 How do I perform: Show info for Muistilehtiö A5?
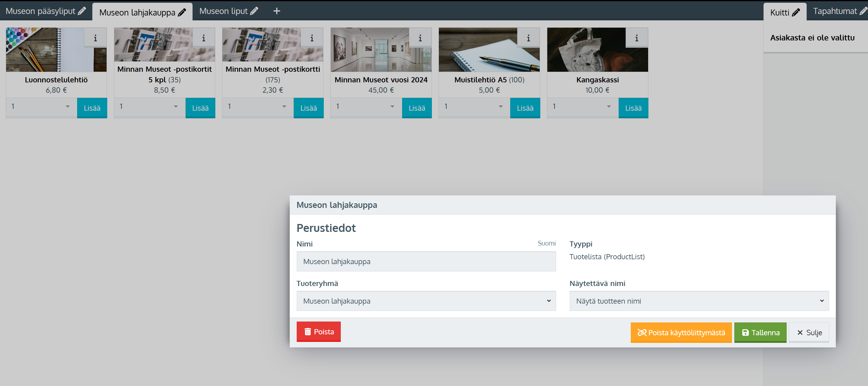pos(528,38)
